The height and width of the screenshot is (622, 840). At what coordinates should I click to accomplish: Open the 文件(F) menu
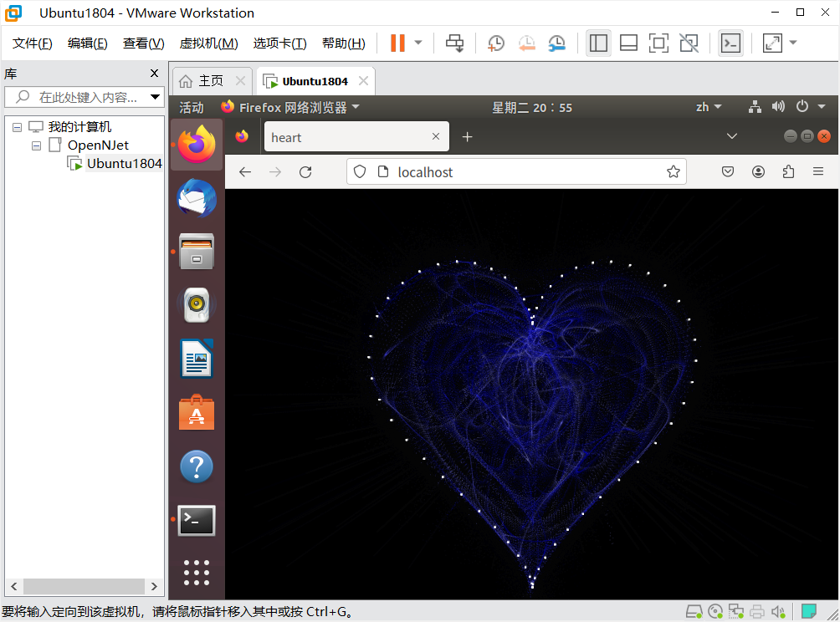32,43
